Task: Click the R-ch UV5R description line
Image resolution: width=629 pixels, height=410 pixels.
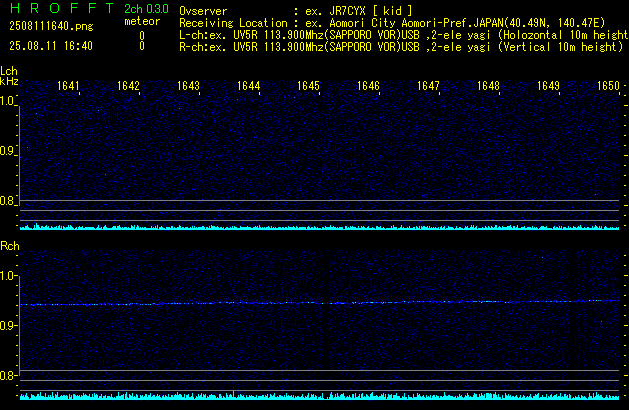Action: pyautogui.click(x=401, y=47)
